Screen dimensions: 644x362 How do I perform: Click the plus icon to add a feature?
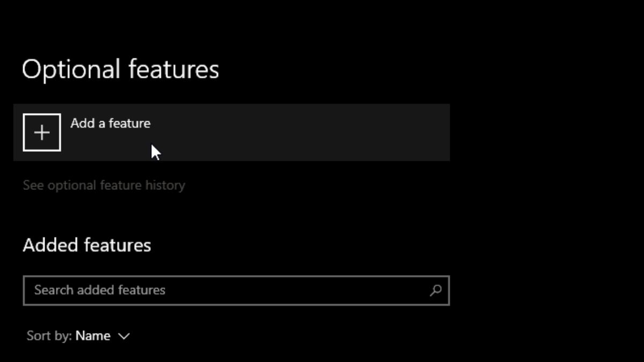(42, 132)
